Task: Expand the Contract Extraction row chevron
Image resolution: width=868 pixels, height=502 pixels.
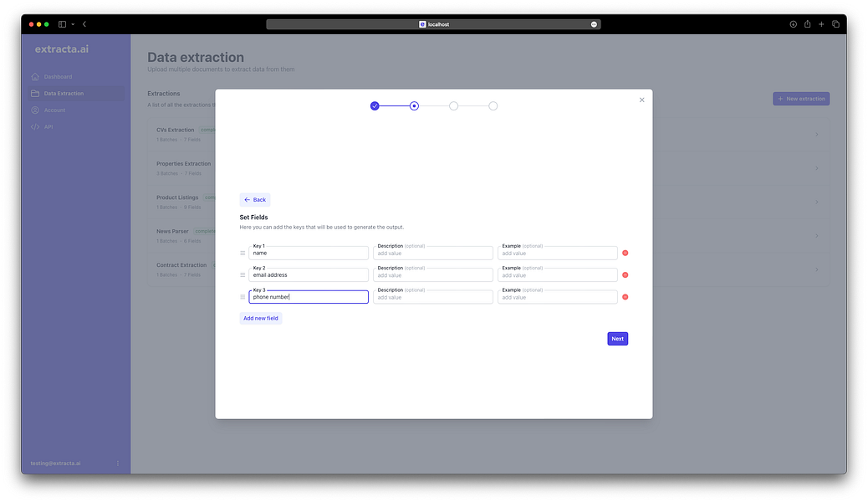Action: click(x=817, y=269)
